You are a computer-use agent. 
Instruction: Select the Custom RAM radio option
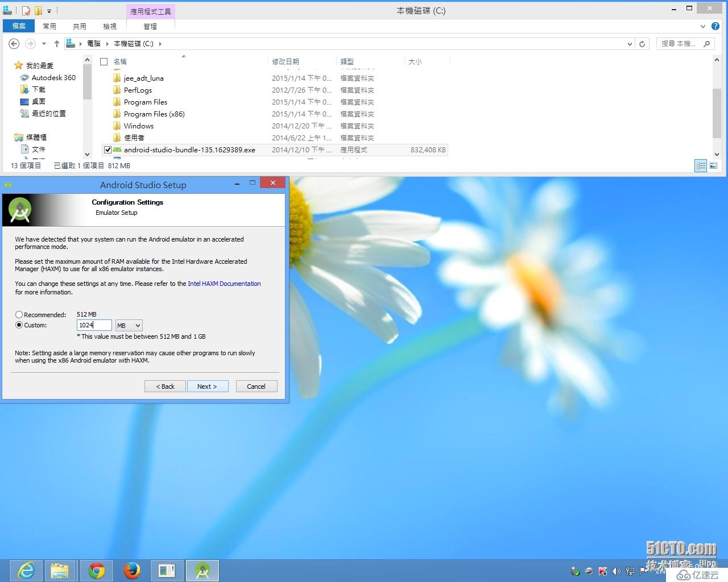(19, 325)
